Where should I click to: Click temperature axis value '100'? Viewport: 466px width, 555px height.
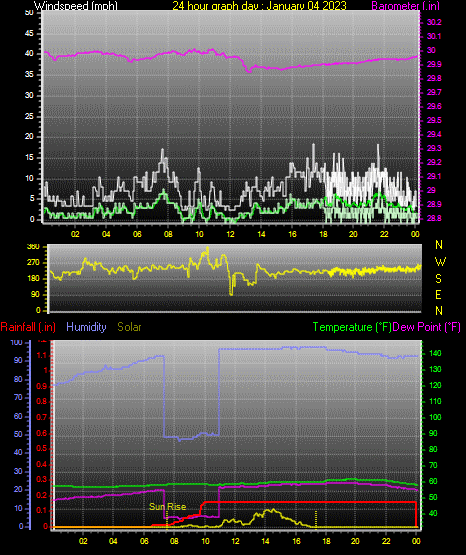tap(435, 417)
